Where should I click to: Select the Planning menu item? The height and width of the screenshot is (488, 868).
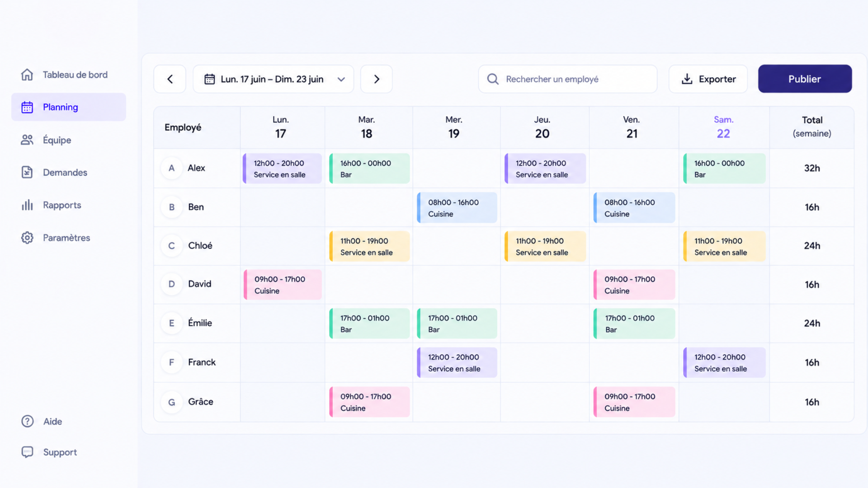click(69, 107)
